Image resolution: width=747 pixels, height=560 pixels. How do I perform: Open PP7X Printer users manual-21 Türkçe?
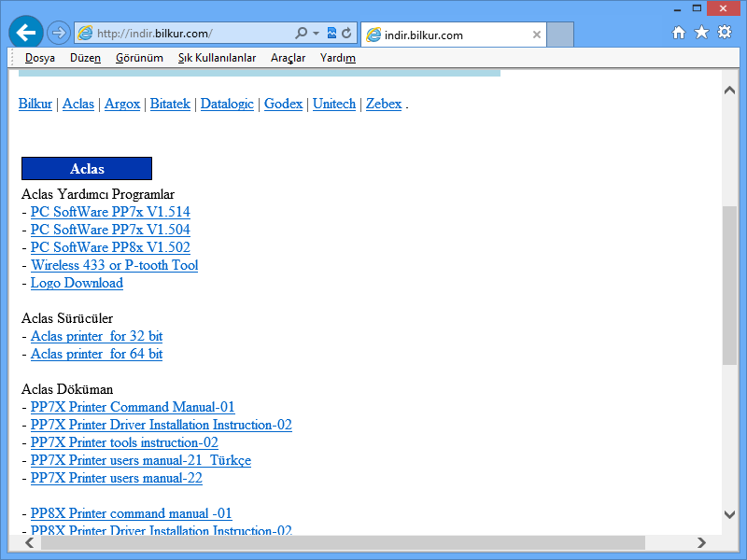coord(141,460)
